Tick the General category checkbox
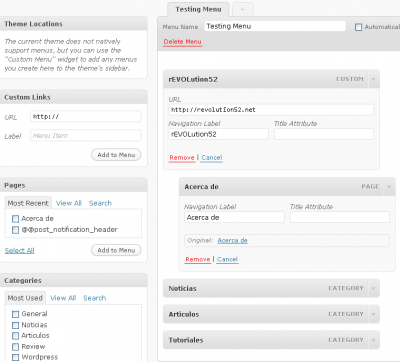Image resolution: width=400 pixels, height=362 pixels. click(15, 314)
